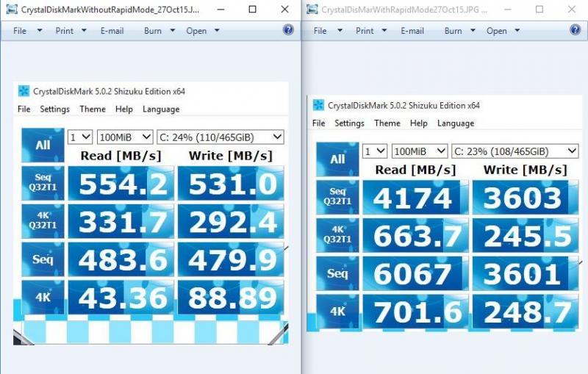Open drive dropdown C: 24% (110/465GiB)
Viewport: 588px width, 374px height.
220,137
